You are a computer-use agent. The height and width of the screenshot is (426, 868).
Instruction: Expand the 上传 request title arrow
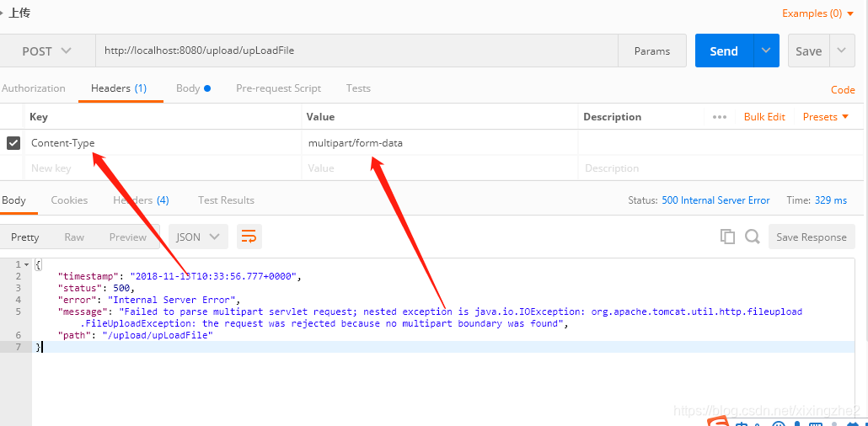pos(2,13)
